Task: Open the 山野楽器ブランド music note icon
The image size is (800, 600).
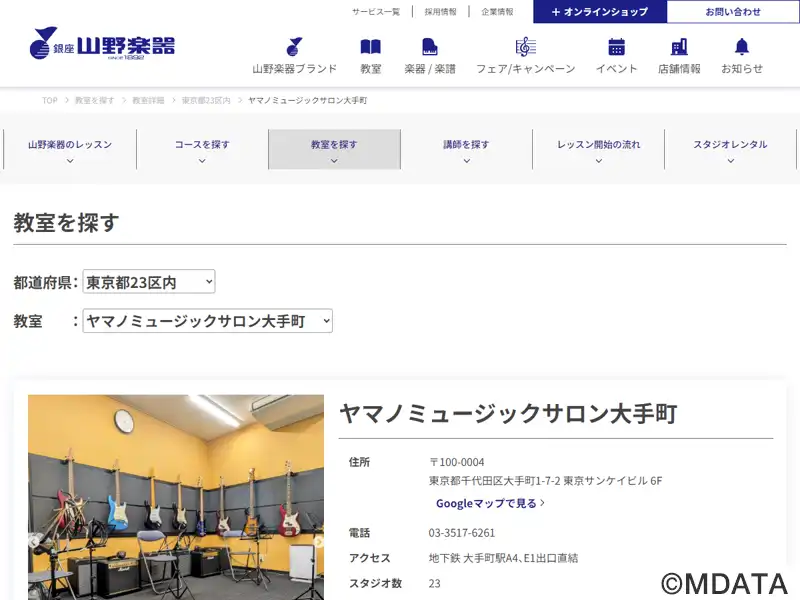Action: [294, 46]
